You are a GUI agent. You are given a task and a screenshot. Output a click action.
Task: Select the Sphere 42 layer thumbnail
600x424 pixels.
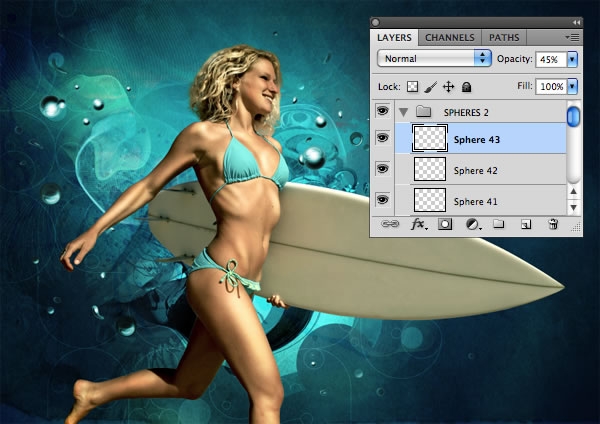(430, 169)
